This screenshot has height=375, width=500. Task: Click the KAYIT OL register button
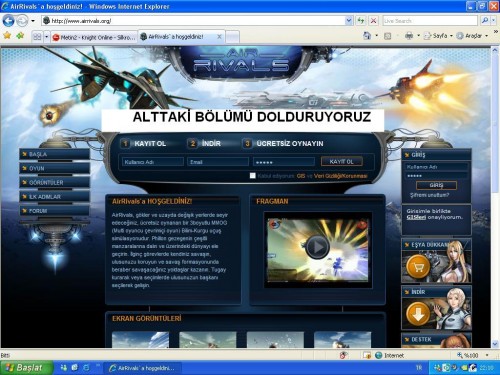tap(342, 161)
